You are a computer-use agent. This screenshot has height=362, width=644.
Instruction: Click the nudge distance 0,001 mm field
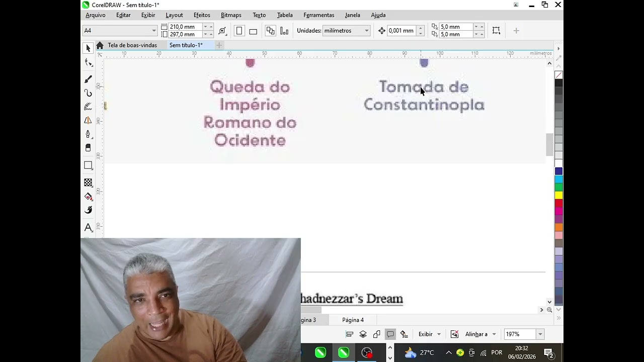[x=401, y=31]
